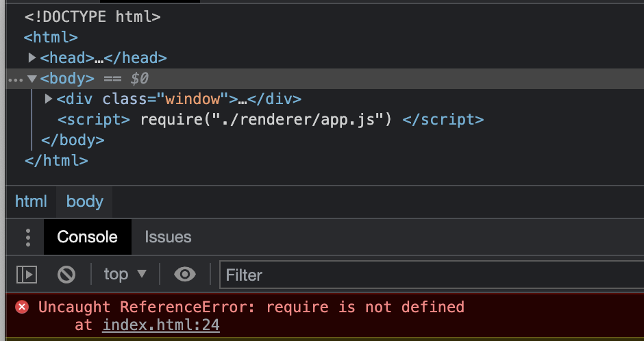Focus the console Filter field
644x341 pixels.
pyautogui.click(x=432, y=275)
